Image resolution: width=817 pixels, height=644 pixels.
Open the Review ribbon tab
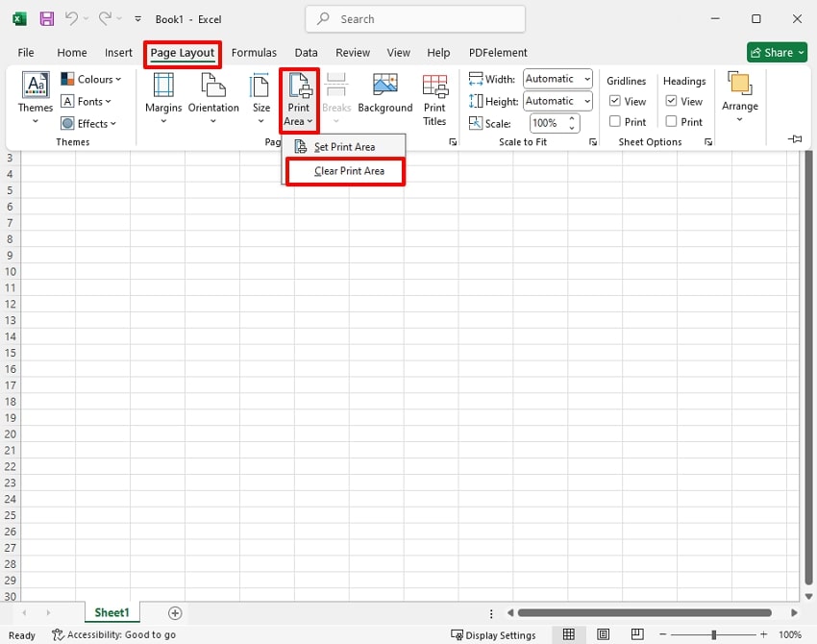tap(352, 53)
